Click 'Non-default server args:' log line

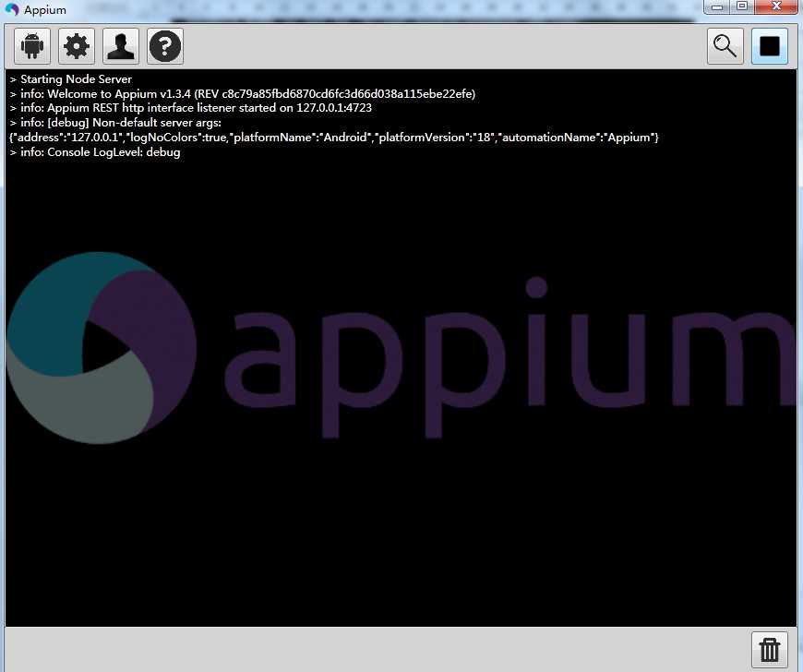pyautogui.click(x=115, y=123)
